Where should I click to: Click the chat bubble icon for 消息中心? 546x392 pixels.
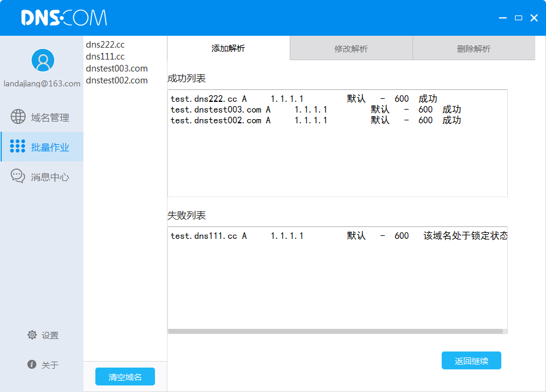(18, 176)
